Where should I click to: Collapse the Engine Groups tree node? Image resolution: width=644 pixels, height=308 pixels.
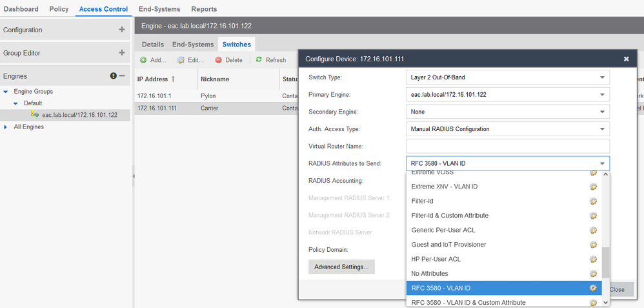[x=6, y=92]
